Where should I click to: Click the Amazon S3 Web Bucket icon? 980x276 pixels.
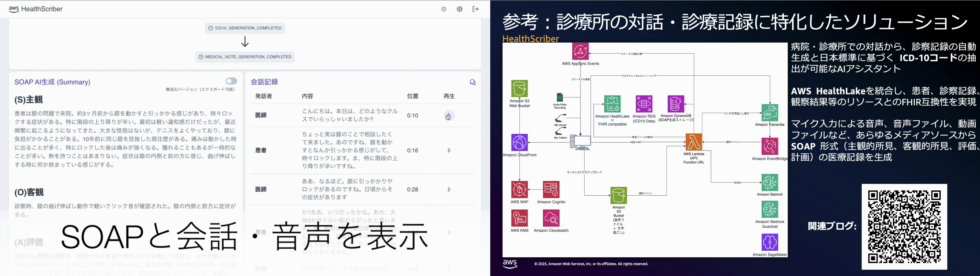click(520, 88)
